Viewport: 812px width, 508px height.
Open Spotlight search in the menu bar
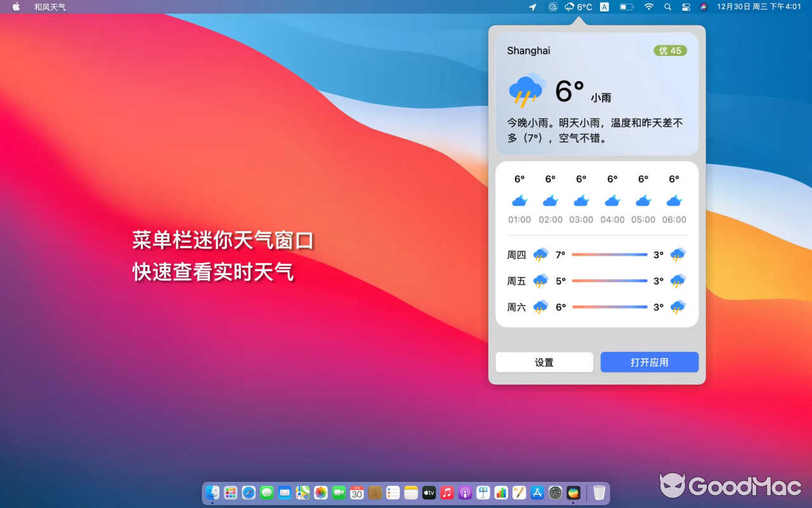click(x=667, y=7)
